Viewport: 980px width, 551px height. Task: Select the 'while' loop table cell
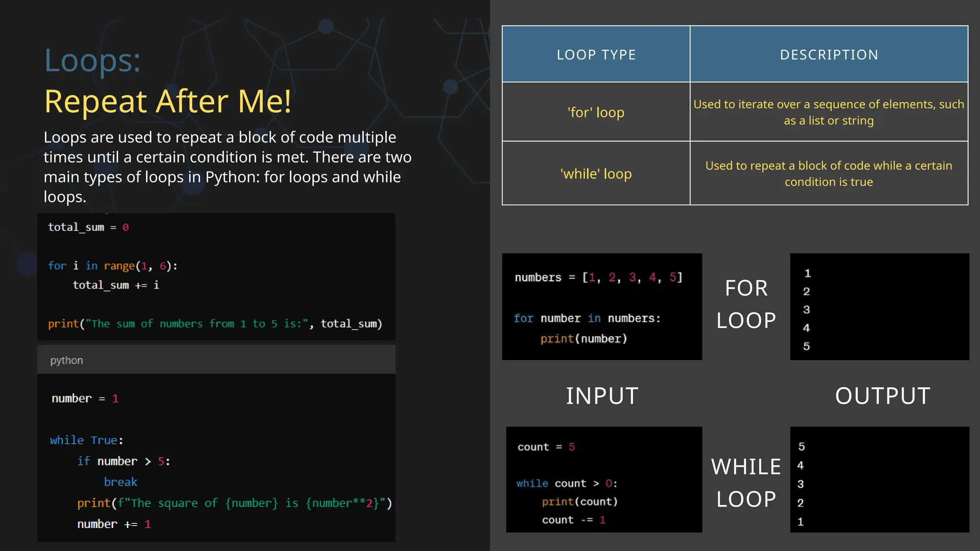point(596,174)
